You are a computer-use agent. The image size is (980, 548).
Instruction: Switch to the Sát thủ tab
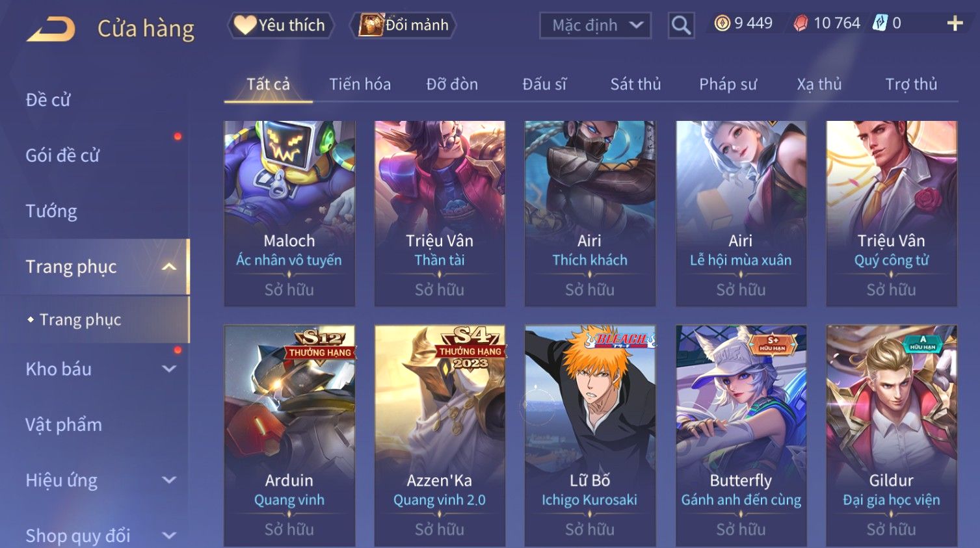[635, 84]
